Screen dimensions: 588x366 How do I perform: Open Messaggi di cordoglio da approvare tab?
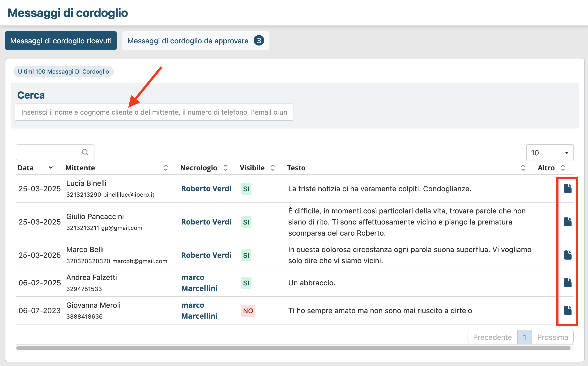click(195, 41)
